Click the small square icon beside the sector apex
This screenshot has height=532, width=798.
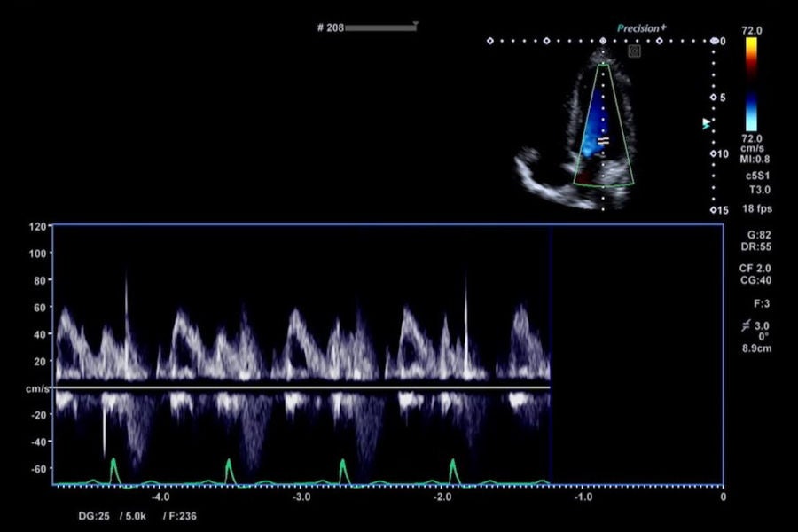coord(634,51)
